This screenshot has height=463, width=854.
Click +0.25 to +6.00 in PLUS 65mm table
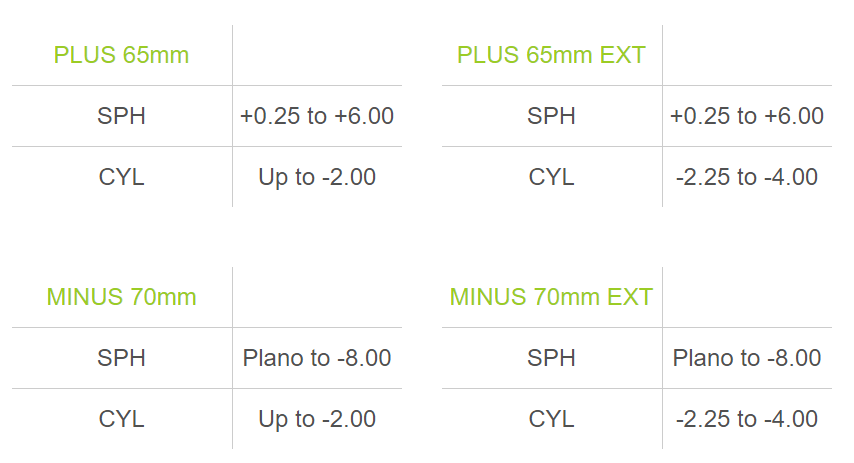(317, 116)
